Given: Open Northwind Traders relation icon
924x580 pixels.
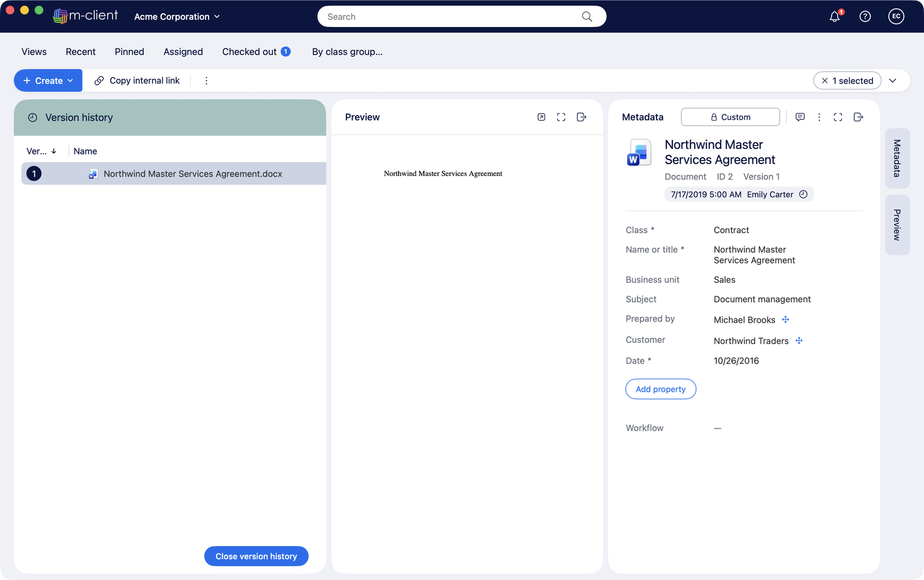Looking at the screenshot, I should [799, 340].
